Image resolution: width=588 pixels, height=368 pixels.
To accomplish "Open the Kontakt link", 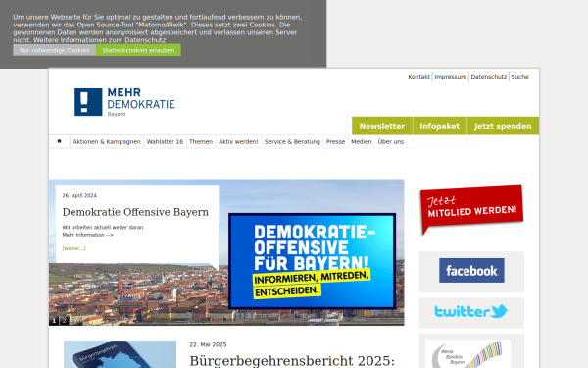I will (x=418, y=77).
